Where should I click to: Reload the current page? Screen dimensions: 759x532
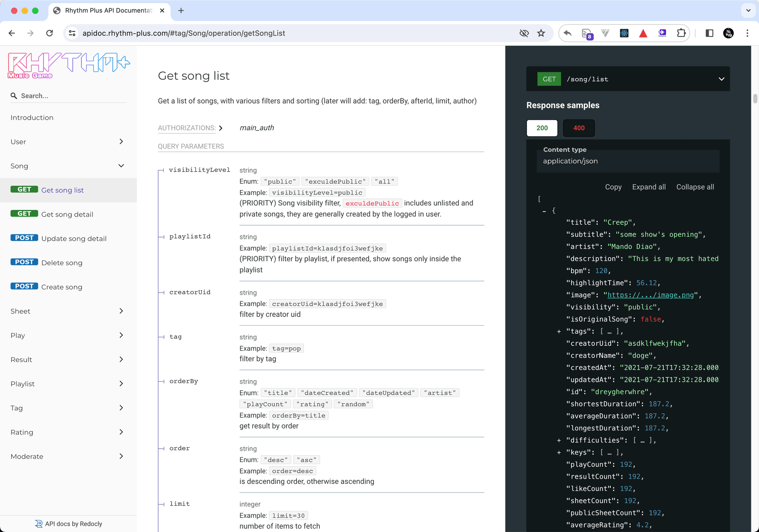[49, 33]
